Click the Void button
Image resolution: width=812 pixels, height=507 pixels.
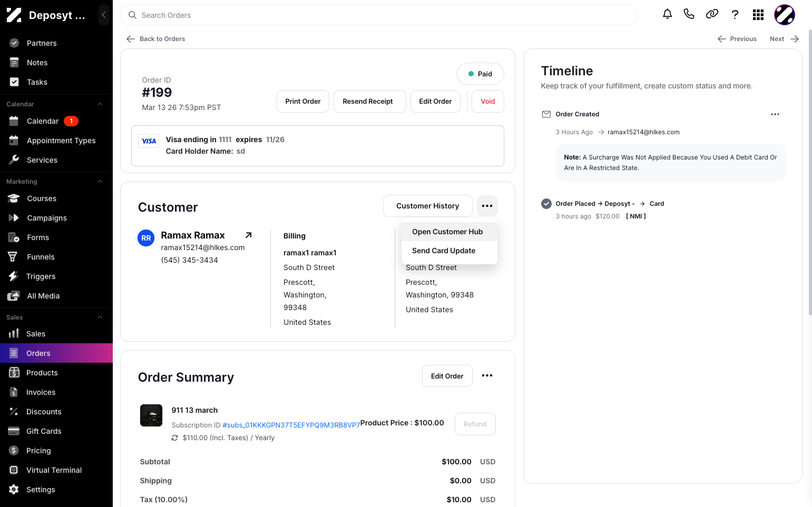[488, 101]
